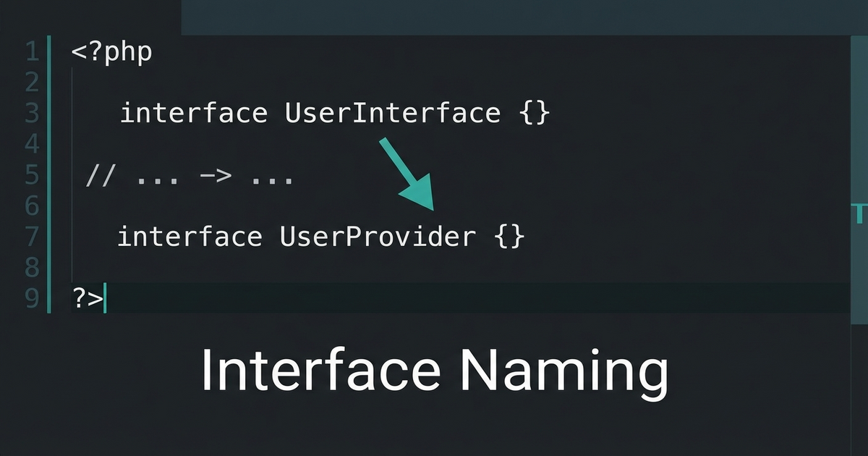The width and height of the screenshot is (868, 456).
Task: Click the Interface Naming title text
Action: (x=435, y=369)
